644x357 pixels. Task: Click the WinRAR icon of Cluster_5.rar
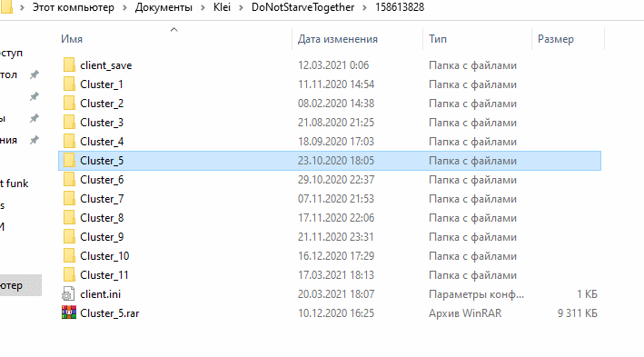[x=69, y=312]
